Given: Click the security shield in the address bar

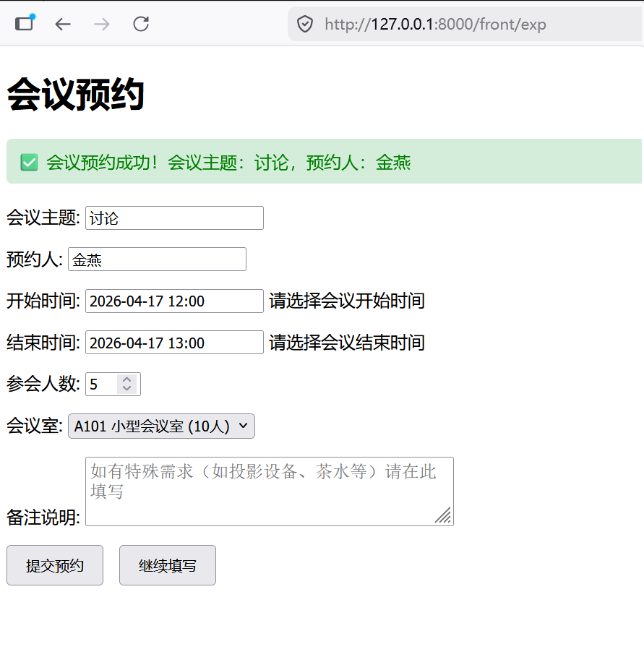Looking at the screenshot, I should pyautogui.click(x=304, y=24).
